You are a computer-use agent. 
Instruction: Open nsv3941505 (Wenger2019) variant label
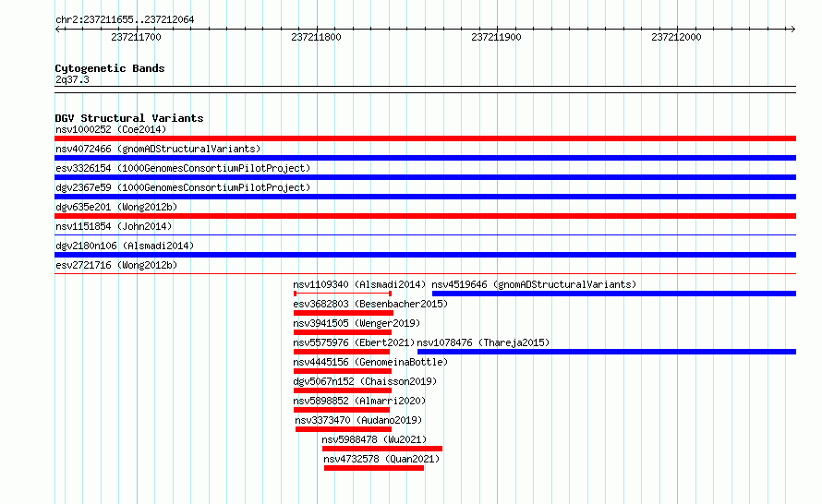click(357, 323)
